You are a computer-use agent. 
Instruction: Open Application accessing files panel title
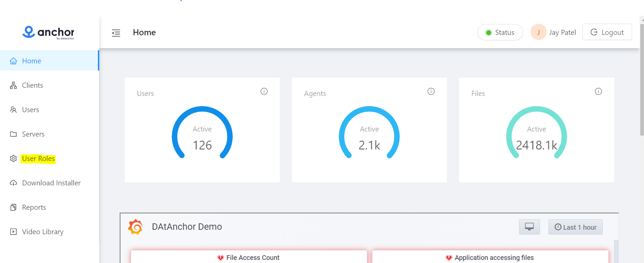tap(494, 258)
